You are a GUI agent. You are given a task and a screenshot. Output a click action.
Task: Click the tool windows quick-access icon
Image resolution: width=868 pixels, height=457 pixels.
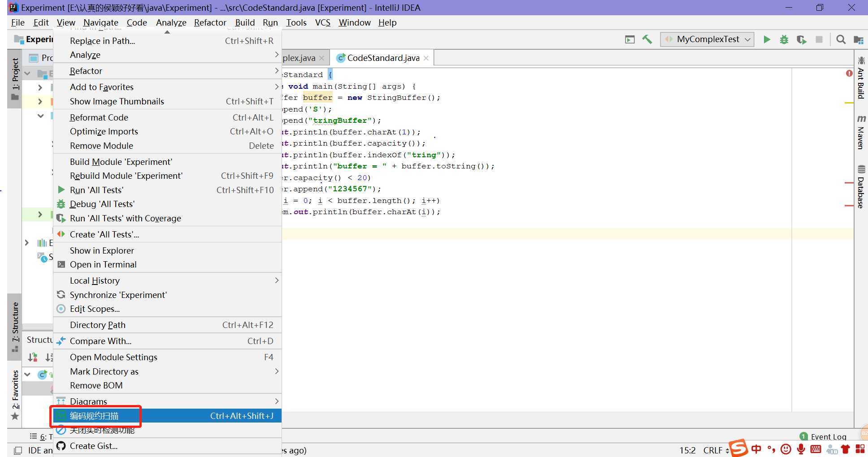point(18,450)
